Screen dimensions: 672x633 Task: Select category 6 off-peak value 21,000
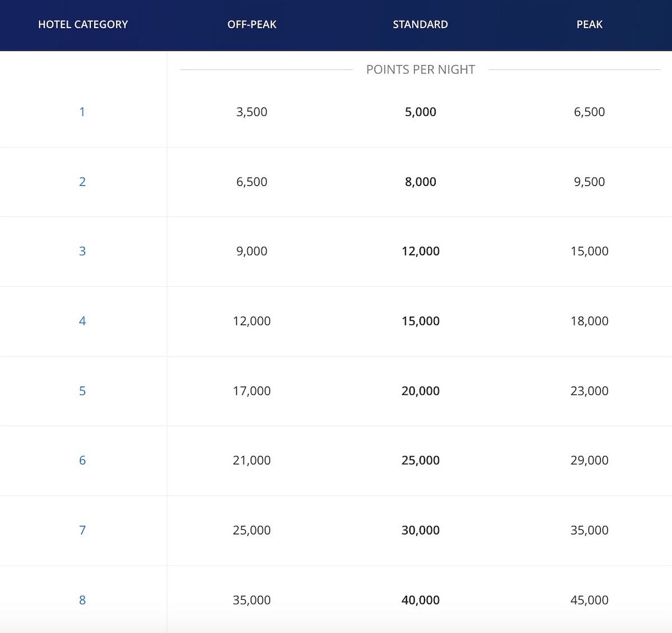coord(252,460)
